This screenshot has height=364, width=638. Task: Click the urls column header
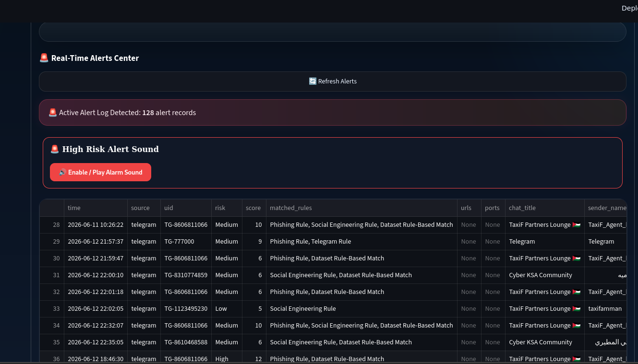469,208
